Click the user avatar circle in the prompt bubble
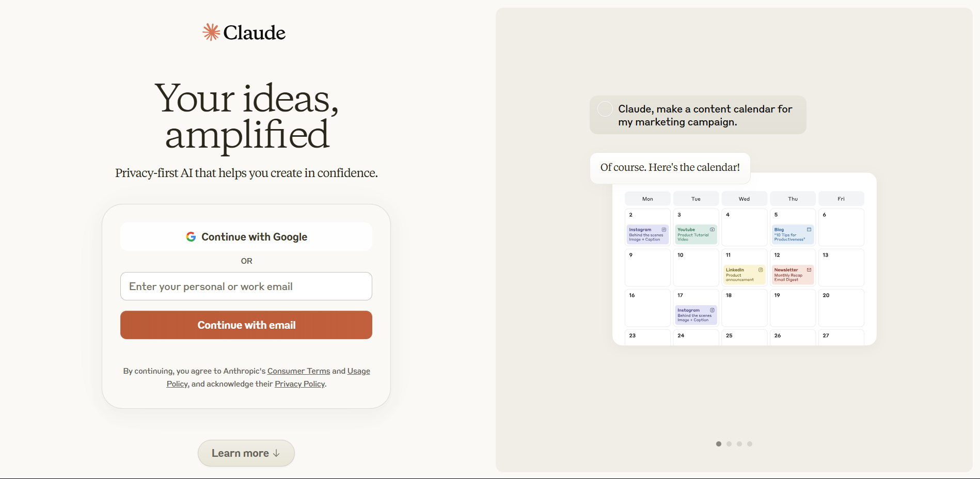The width and height of the screenshot is (980, 479). [605, 109]
